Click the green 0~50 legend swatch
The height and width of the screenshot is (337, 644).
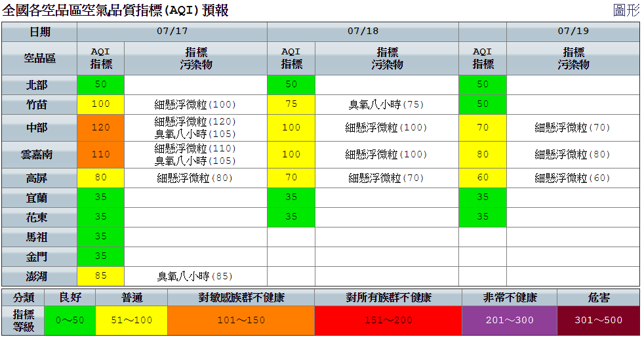coord(70,320)
